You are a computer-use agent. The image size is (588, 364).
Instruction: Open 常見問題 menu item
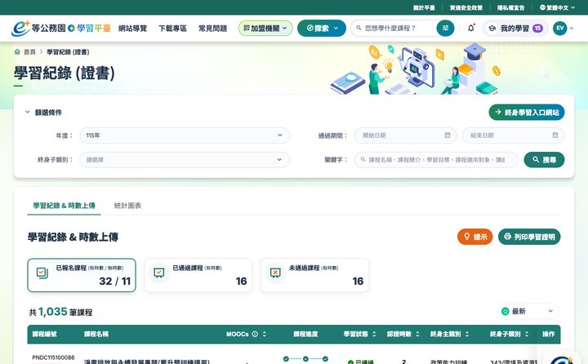tap(212, 29)
